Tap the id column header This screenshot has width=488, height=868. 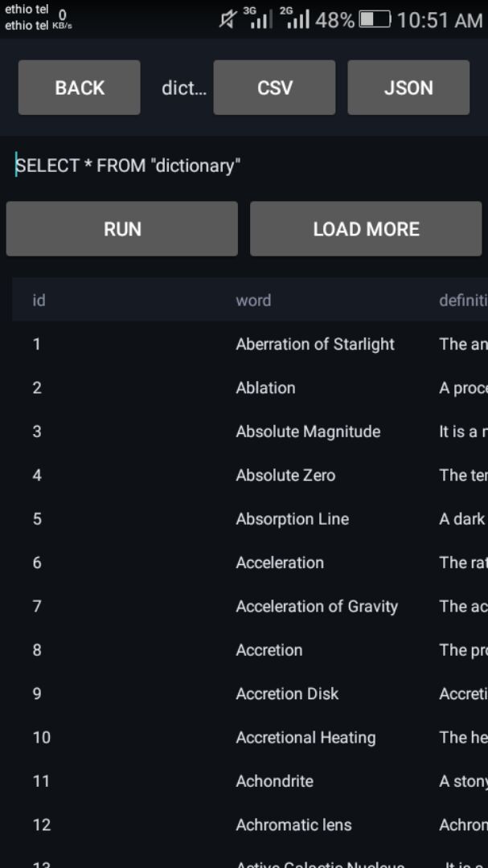tap(39, 301)
